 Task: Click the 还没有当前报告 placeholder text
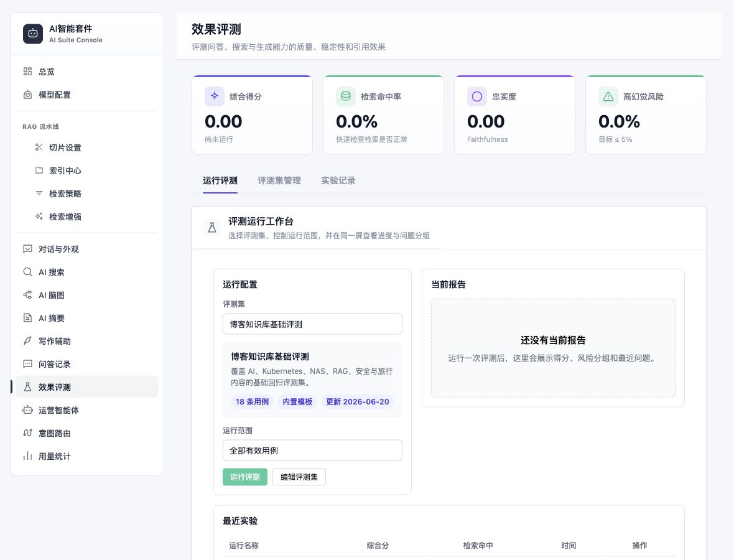(x=553, y=340)
